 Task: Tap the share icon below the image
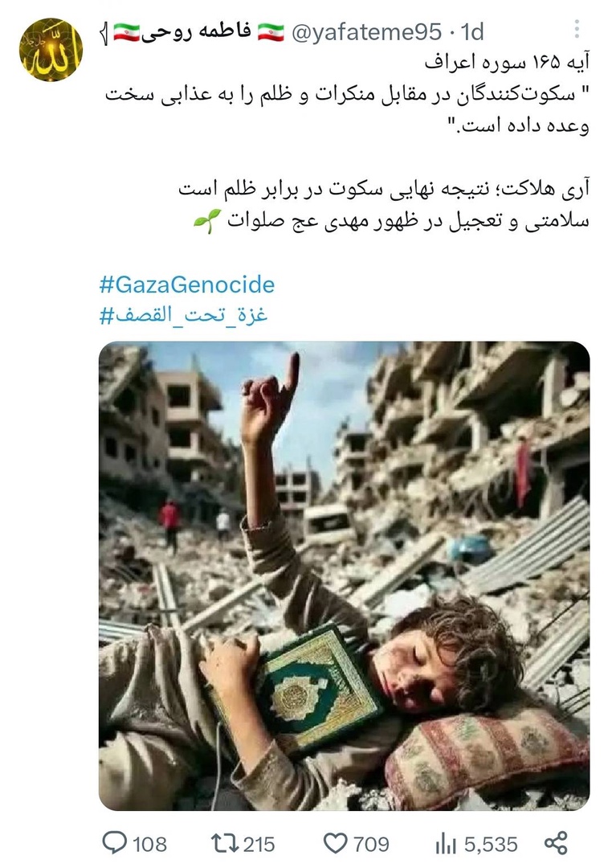click(x=556, y=843)
